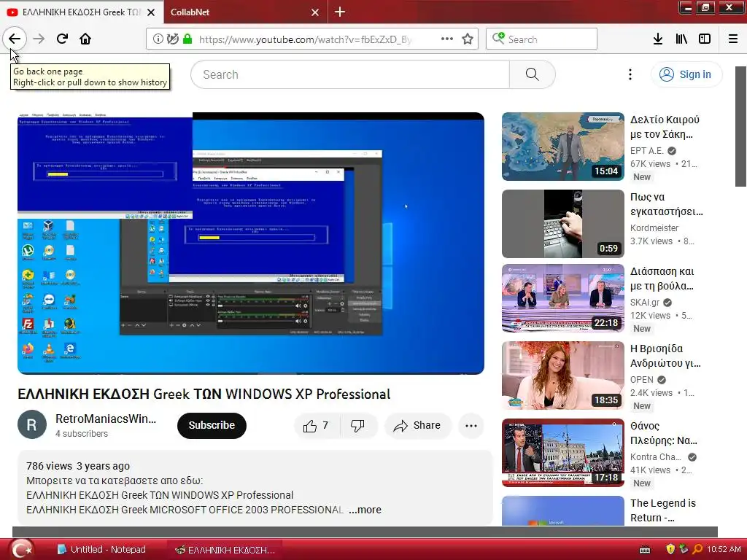Open the OPEN channel 18:35 video thumbnail
Viewport: 747px width, 560px height.
tap(562, 376)
